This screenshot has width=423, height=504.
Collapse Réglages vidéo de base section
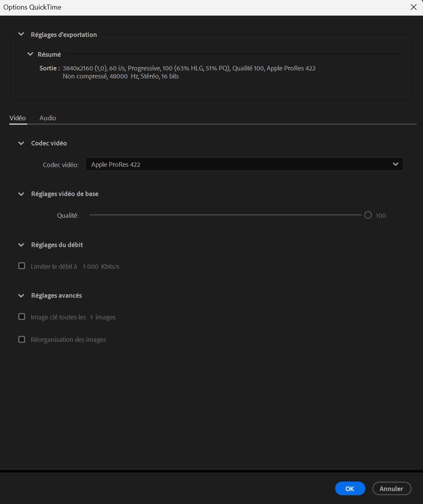(x=21, y=194)
